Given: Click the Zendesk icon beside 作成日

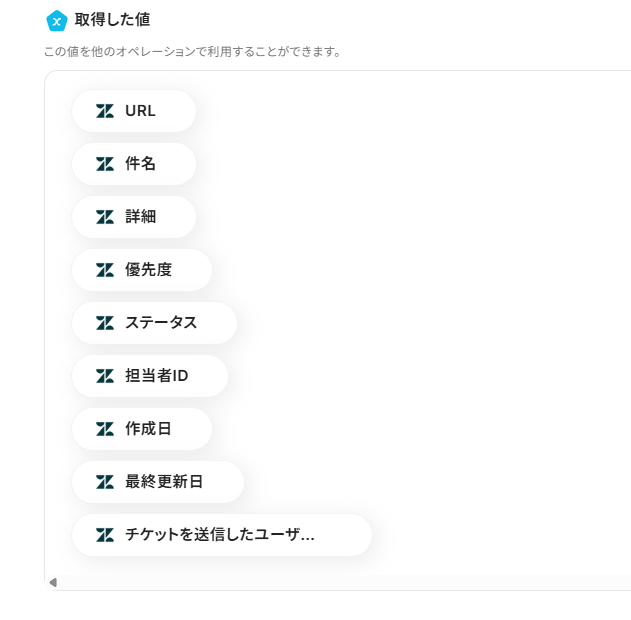Looking at the screenshot, I should (x=105, y=429).
